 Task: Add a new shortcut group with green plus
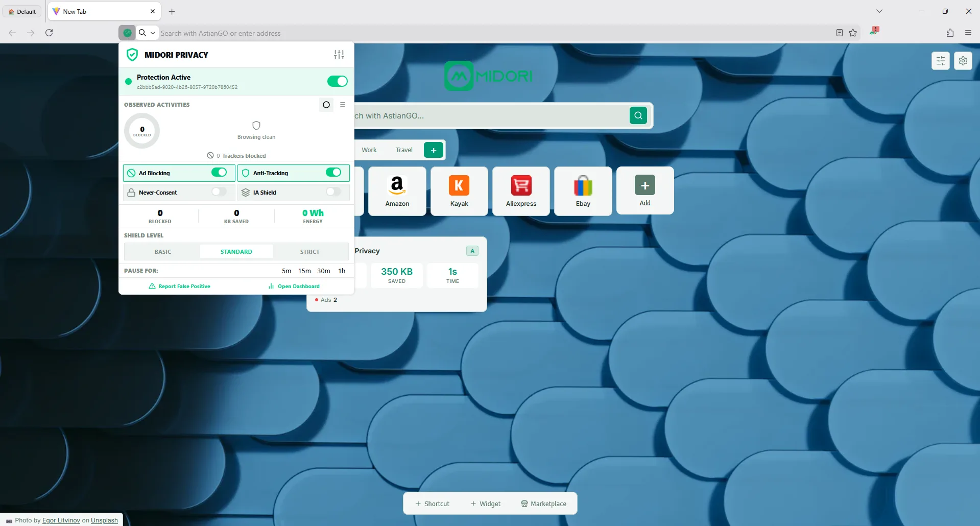coord(434,150)
